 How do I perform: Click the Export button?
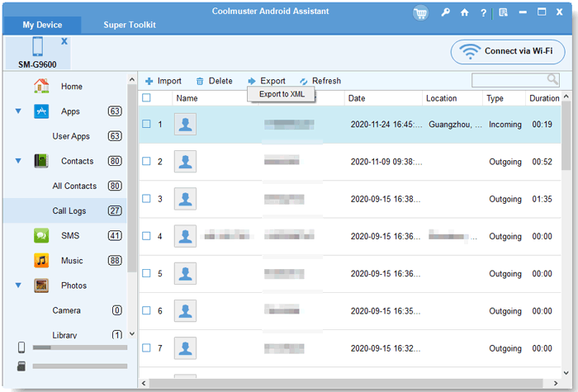267,81
